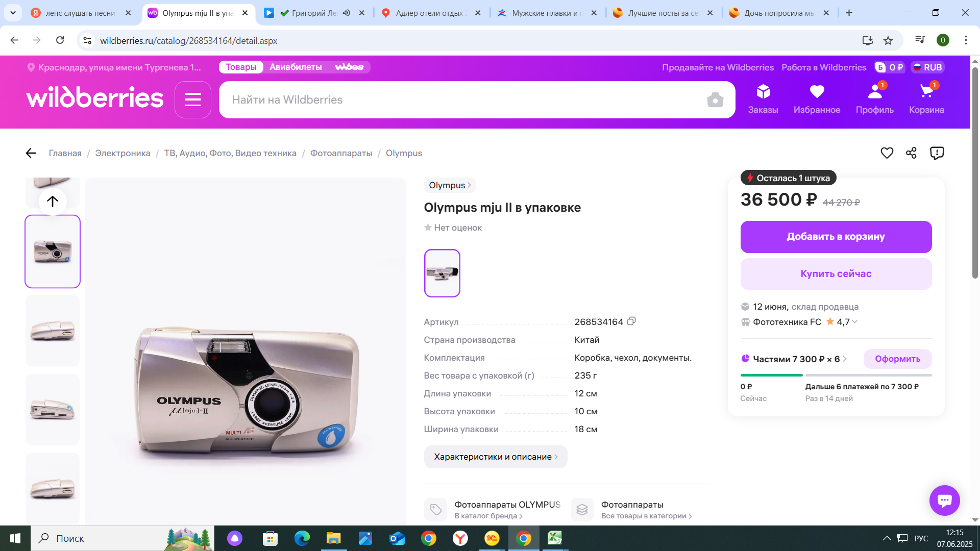Image resolution: width=980 pixels, height=551 pixels.
Task: Switch currency RUB selector
Action: (927, 67)
